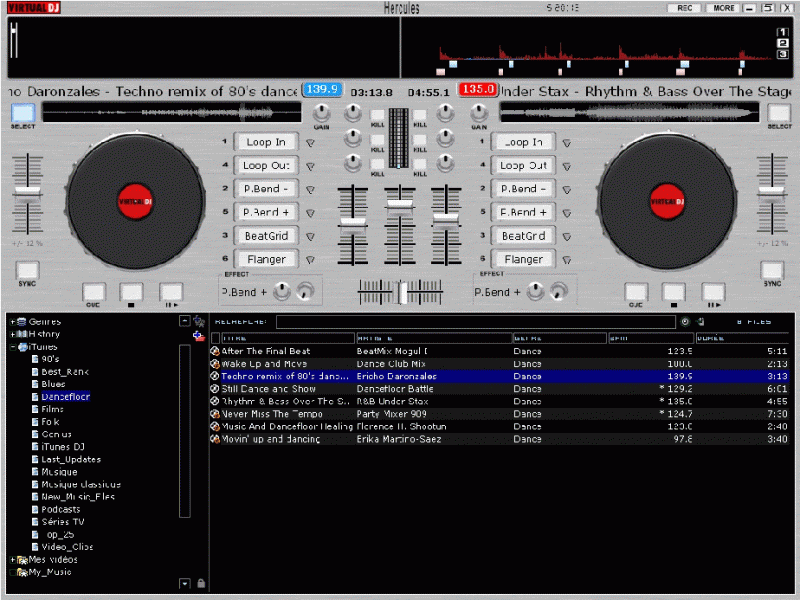Click the crossfader handle
800x600 pixels.
tap(403, 292)
